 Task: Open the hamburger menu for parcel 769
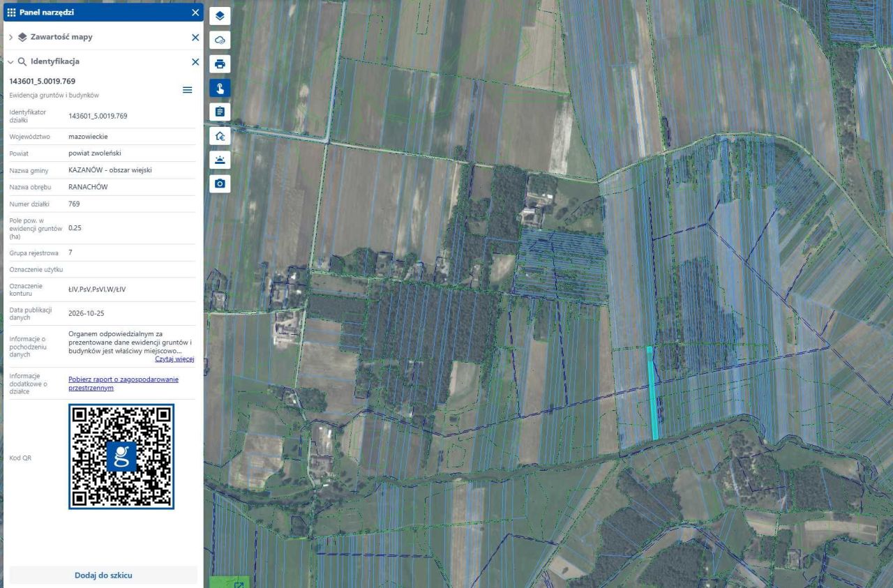(x=187, y=90)
